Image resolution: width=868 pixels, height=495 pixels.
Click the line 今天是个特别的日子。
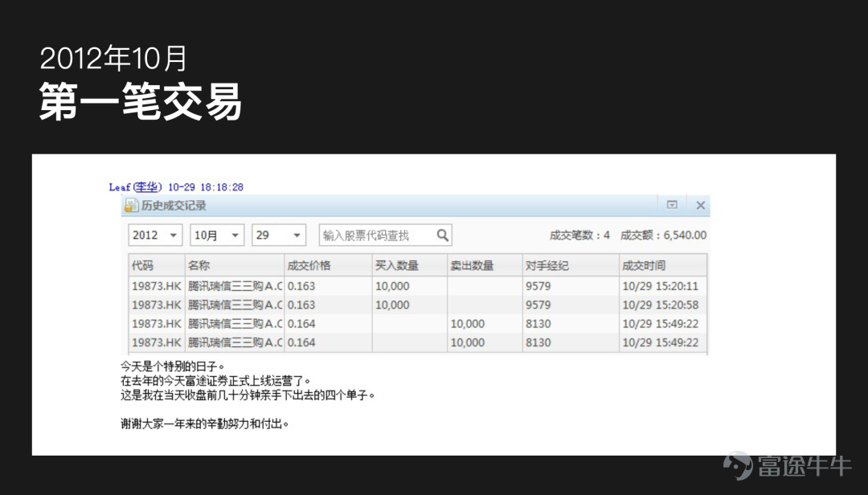point(173,366)
